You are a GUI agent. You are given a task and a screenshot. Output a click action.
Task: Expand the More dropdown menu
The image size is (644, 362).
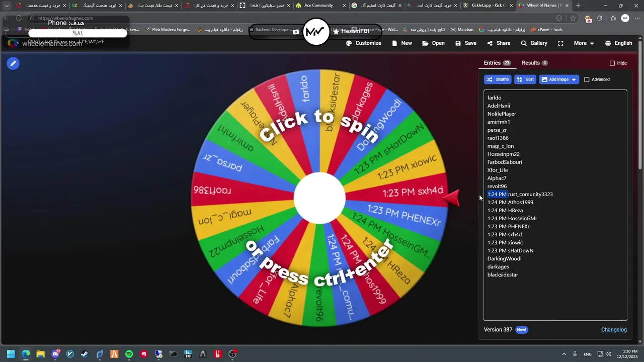tap(584, 43)
